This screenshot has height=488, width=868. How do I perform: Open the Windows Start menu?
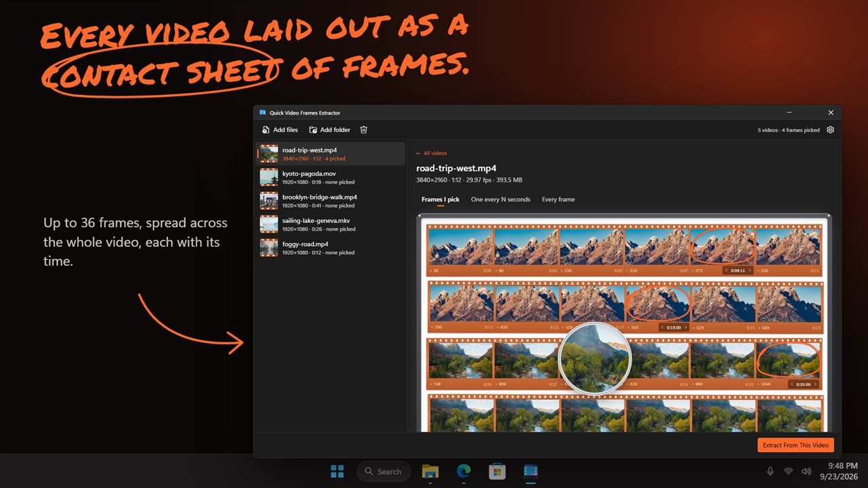pos(337,471)
